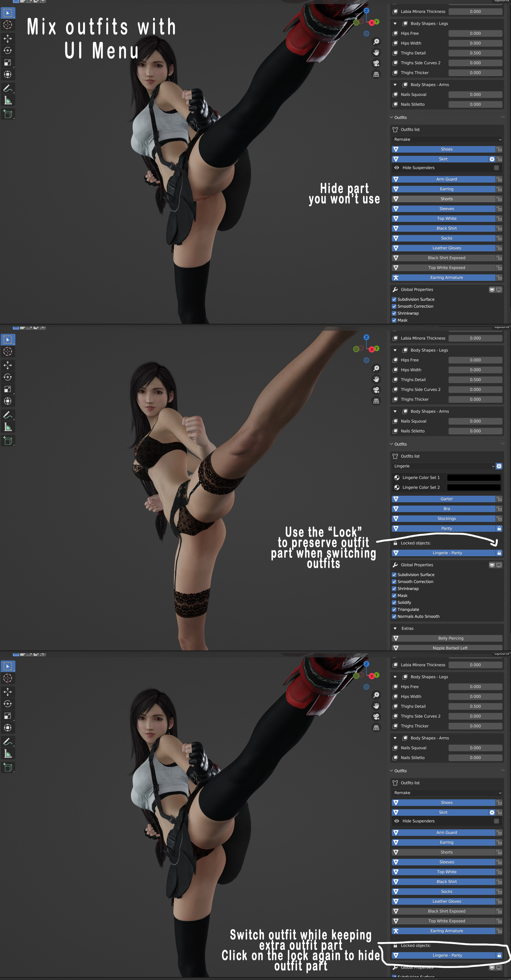Uncheck Mask in middle screenshot
Screen dimensions: 511x980
394,596
